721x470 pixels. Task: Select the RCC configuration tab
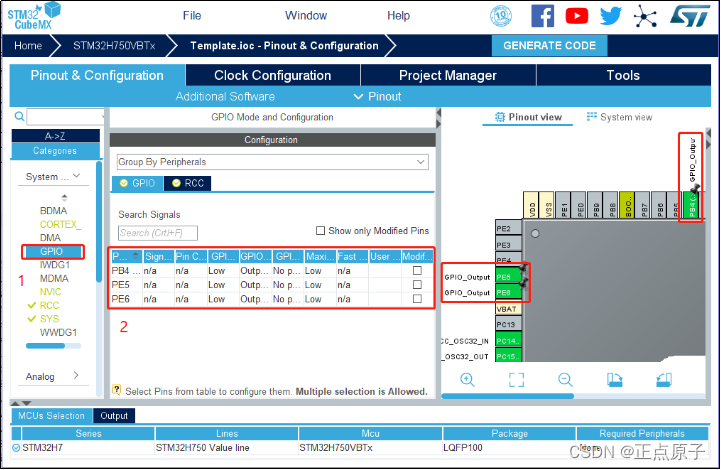(188, 183)
